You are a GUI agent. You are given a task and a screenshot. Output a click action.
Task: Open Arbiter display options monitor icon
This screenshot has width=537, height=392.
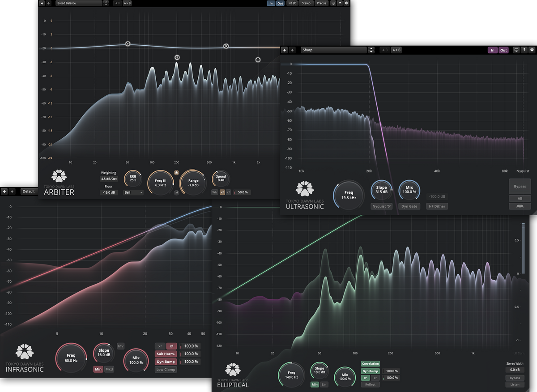[333, 3]
